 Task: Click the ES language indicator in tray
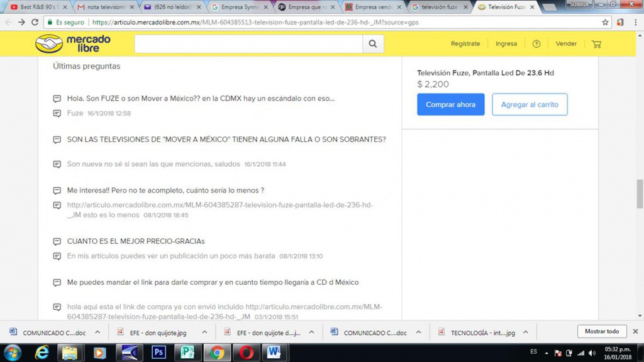(533, 352)
